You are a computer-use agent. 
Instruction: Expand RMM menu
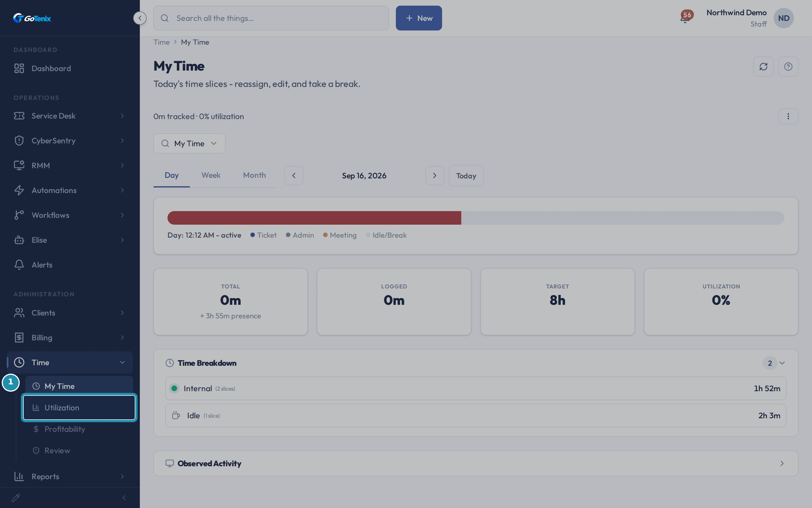click(70, 165)
